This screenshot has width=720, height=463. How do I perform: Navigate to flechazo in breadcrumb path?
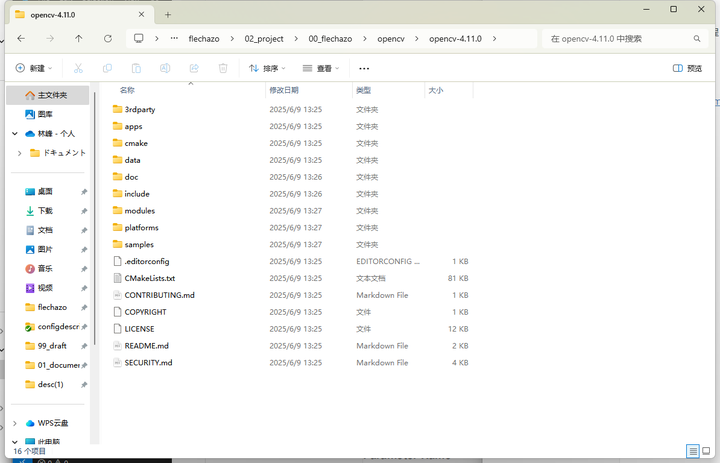(x=204, y=39)
